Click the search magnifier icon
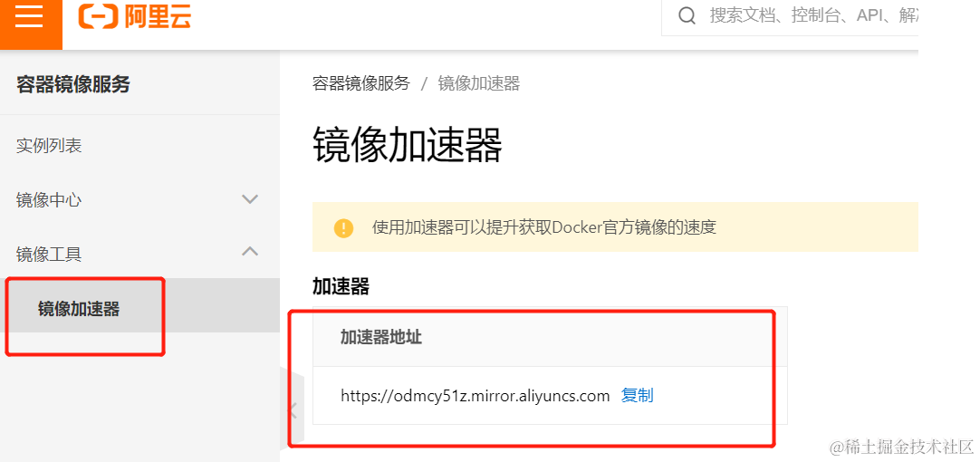Image resolution: width=980 pixels, height=462 pixels. 687,16
